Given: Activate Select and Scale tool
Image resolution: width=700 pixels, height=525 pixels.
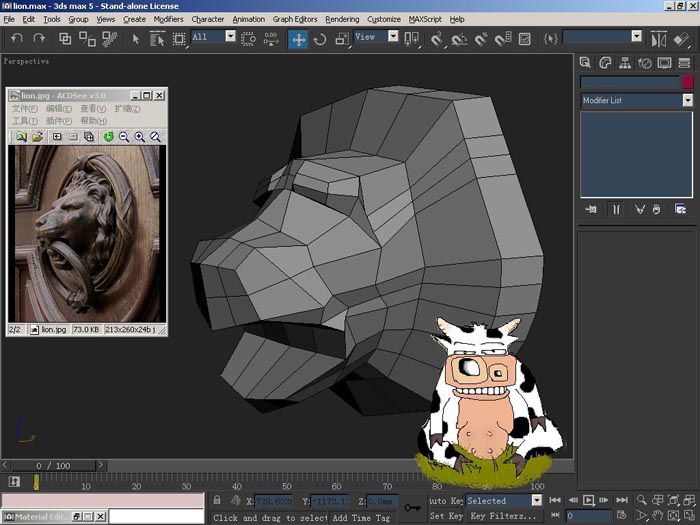Looking at the screenshot, I should [342, 39].
